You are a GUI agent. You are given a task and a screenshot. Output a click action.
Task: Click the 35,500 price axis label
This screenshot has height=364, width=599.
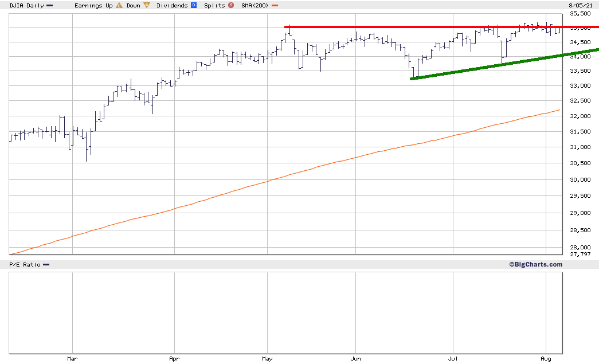(580, 13)
